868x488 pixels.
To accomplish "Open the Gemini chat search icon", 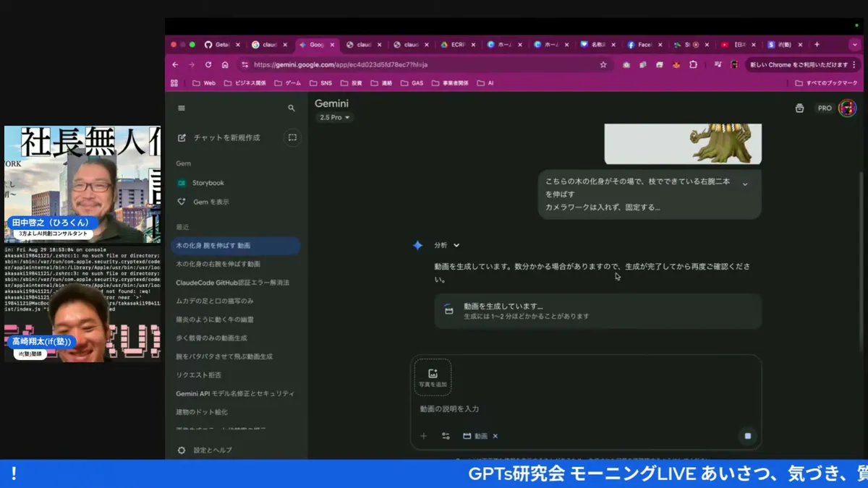I will pyautogui.click(x=292, y=108).
